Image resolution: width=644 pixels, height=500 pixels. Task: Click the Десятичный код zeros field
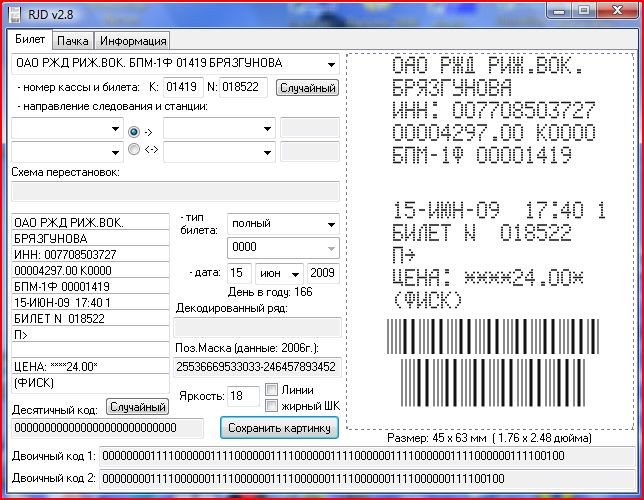[108, 428]
